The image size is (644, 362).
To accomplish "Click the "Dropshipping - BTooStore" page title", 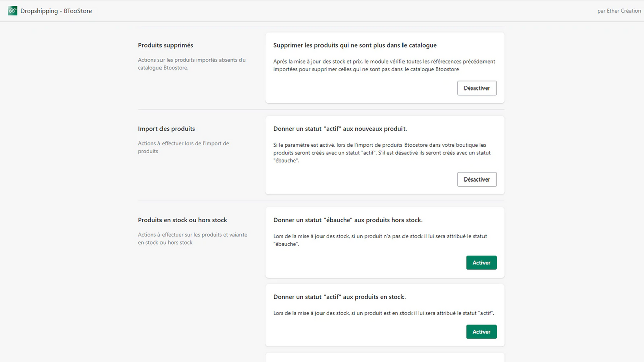I will click(x=56, y=10).
